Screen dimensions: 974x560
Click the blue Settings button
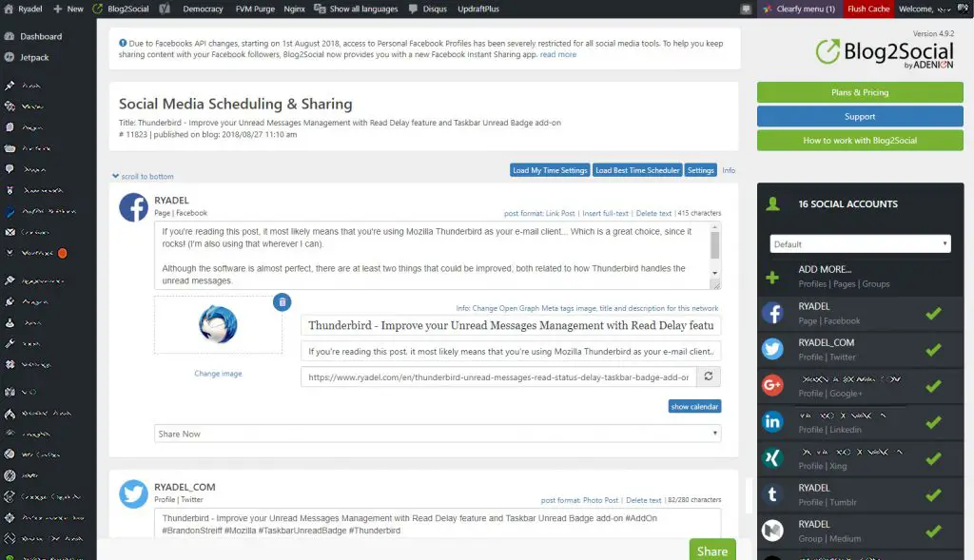[701, 170]
